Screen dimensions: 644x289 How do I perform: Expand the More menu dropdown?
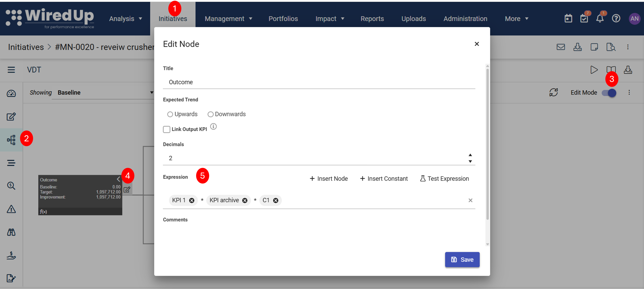pos(517,18)
